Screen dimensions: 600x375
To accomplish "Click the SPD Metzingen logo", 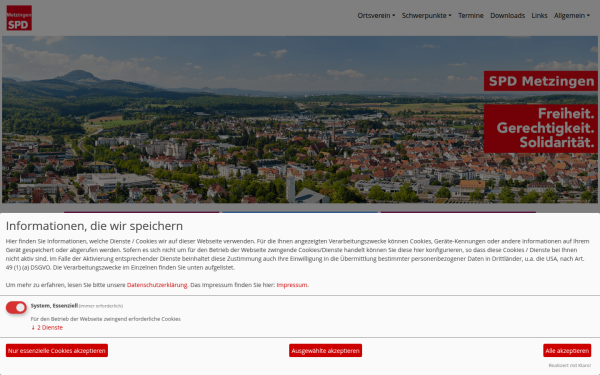I will coord(19,18).
